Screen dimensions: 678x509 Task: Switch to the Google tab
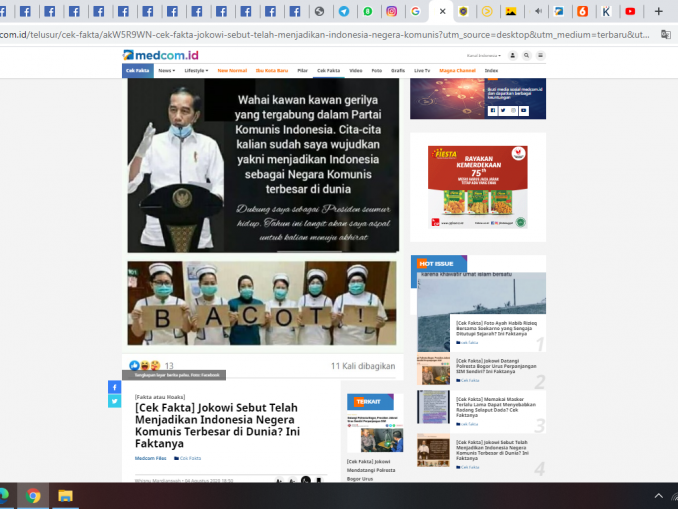pyautogui.click(x=416, y=12)
